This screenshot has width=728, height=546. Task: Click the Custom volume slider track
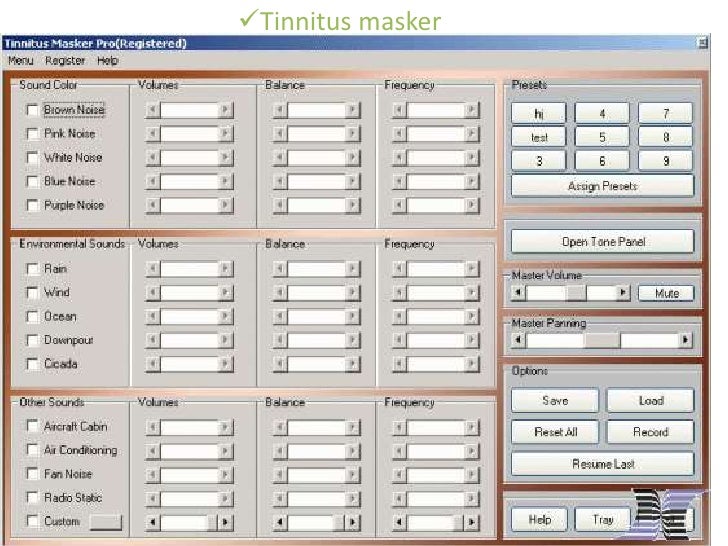(x=189, y=522)
